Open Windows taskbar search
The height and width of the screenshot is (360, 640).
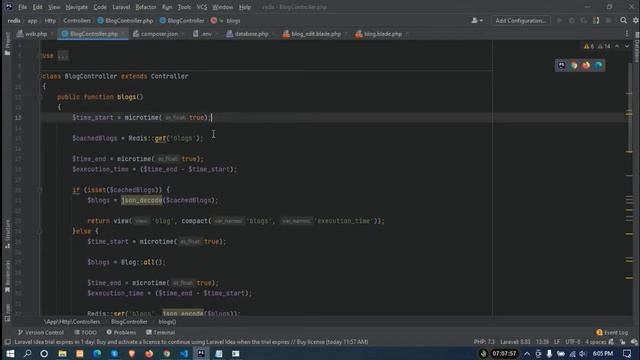coord(27,353)
